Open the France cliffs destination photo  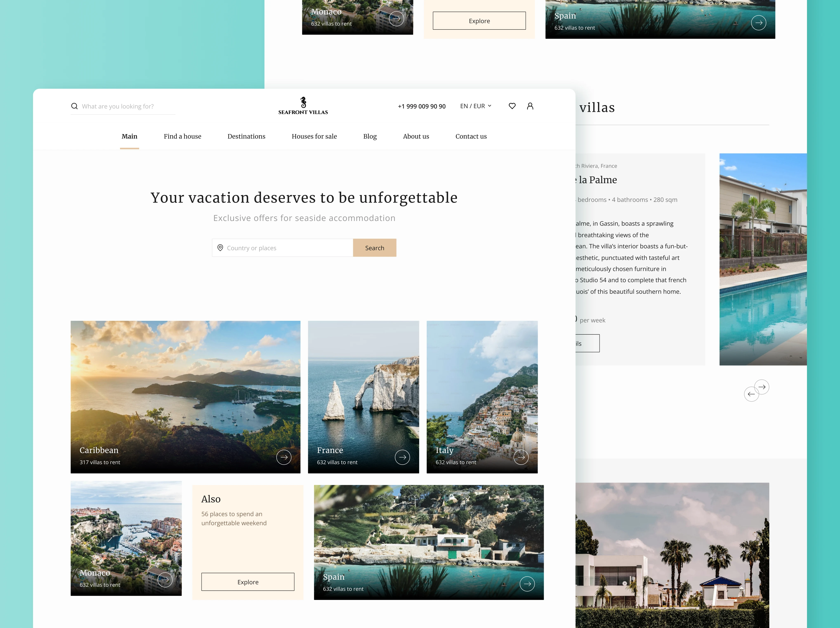[x=363, y=397]
